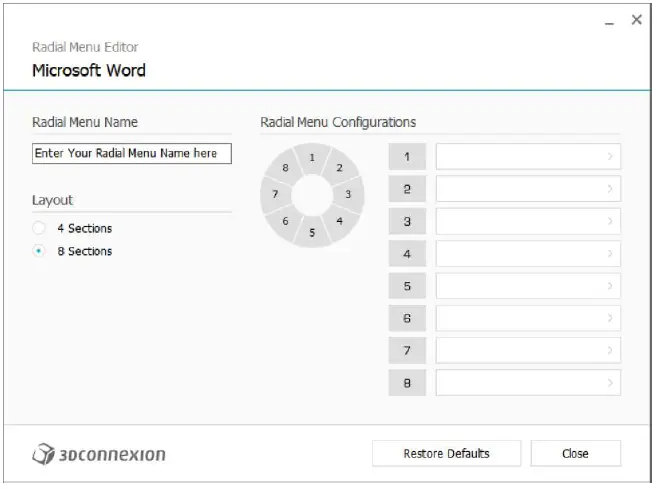
Task: Expand the command field for slot 8
Action: click(528, 383)
